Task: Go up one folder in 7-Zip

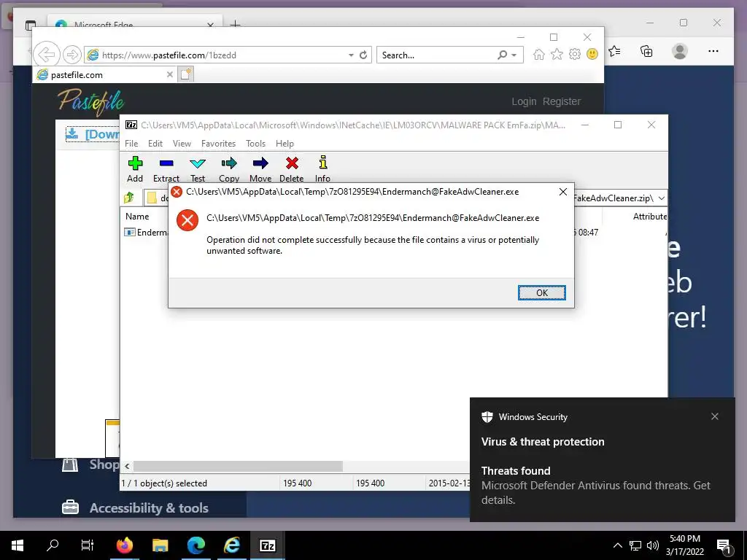Action: point(129,198)
